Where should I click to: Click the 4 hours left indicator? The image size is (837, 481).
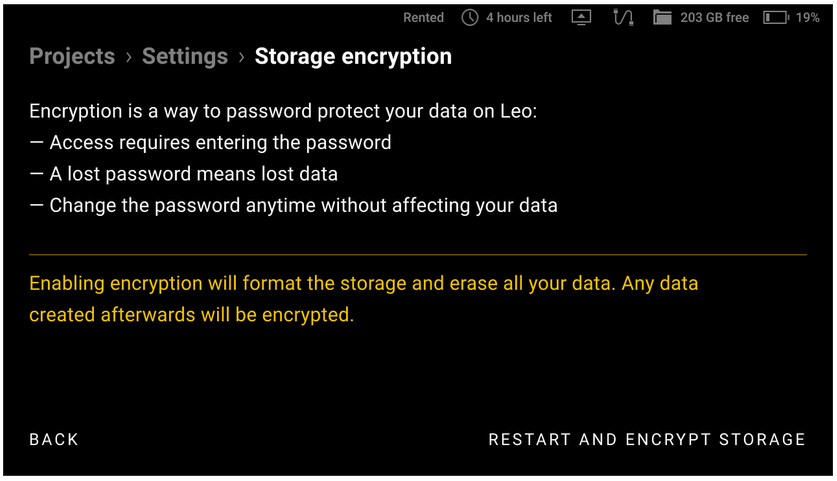[519, 18]
